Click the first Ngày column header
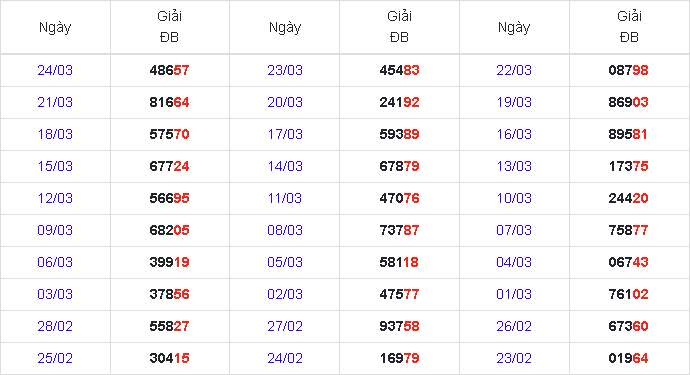Viewport: 690px width, 375px height. (55, 27)
